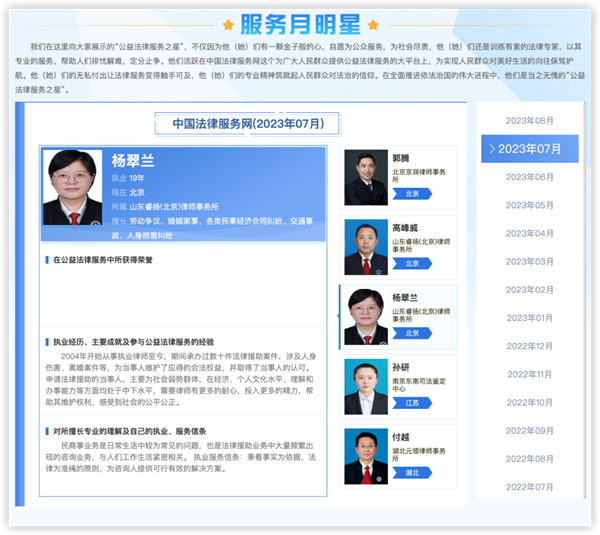This screenshot has height=535, width=600.
Task: Click the star icon left of 服务月明星
Action: pyautogui.click(x=228, y=25)
